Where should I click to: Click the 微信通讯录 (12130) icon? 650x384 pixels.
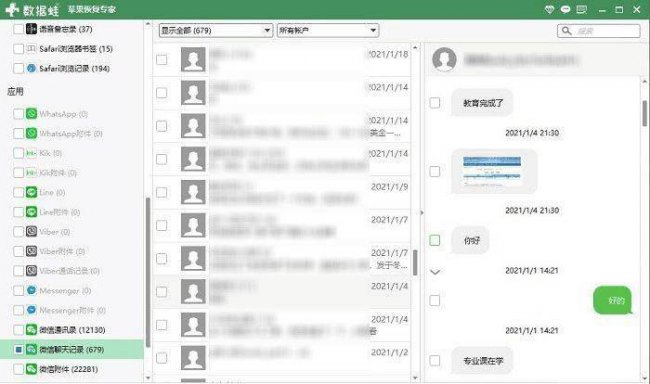(32, 330)
